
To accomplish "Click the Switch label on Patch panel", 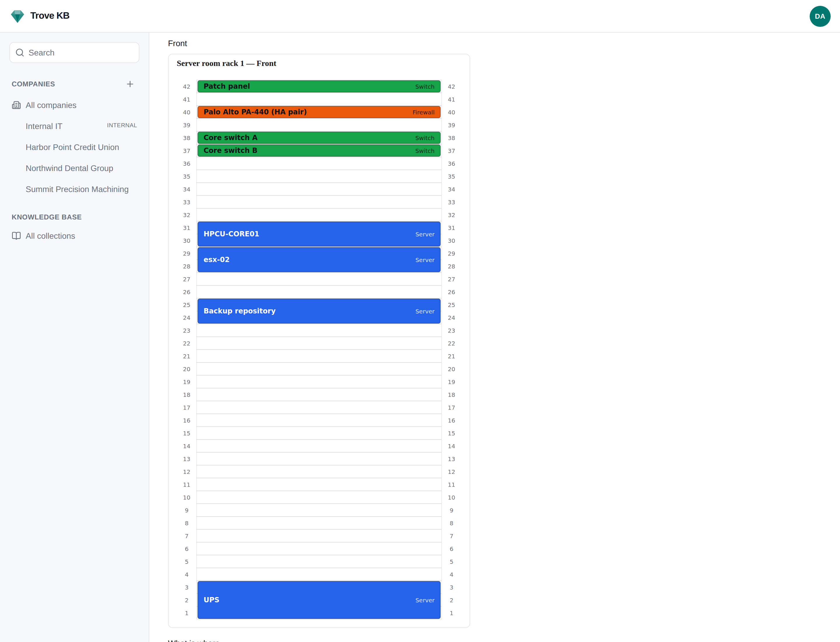I will pyautogui.click(x=425, y=87).
